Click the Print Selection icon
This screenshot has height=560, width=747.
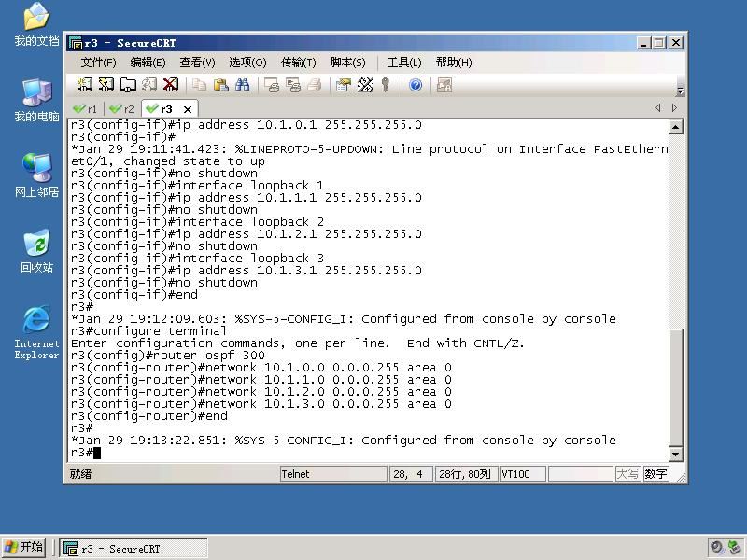pyautogui.click(x=293, y=85)
